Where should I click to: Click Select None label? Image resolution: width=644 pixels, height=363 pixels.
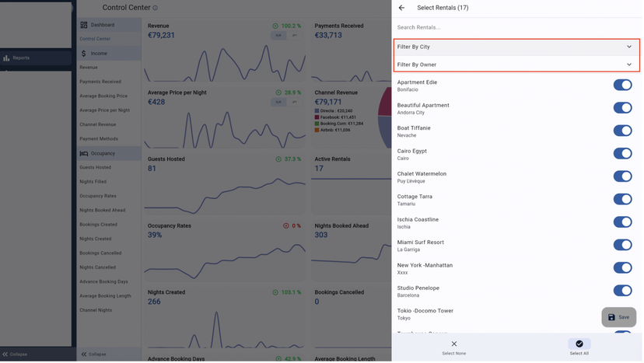pyautogui.click(x=455, y=354)
